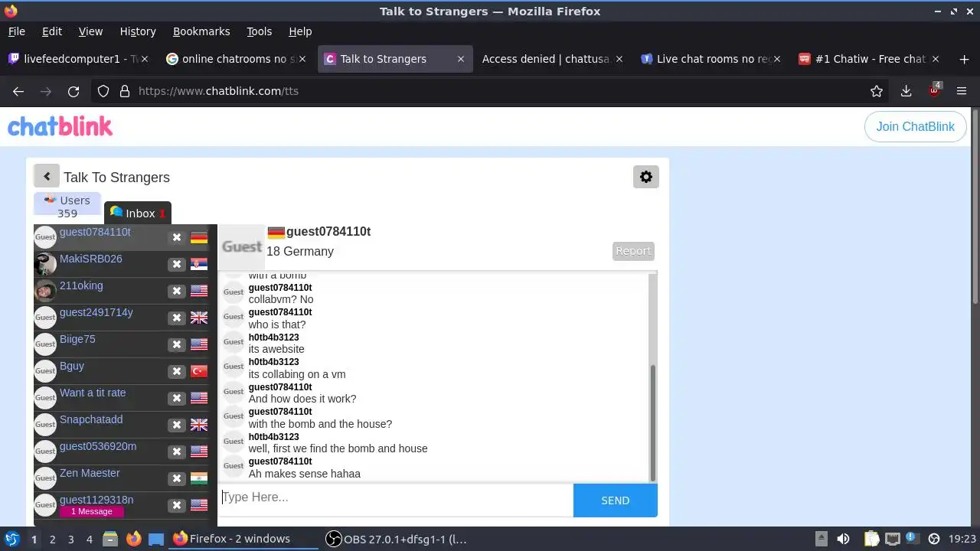Open the Edit menu
Screen dimensions: 980x551
pos(52,31)
